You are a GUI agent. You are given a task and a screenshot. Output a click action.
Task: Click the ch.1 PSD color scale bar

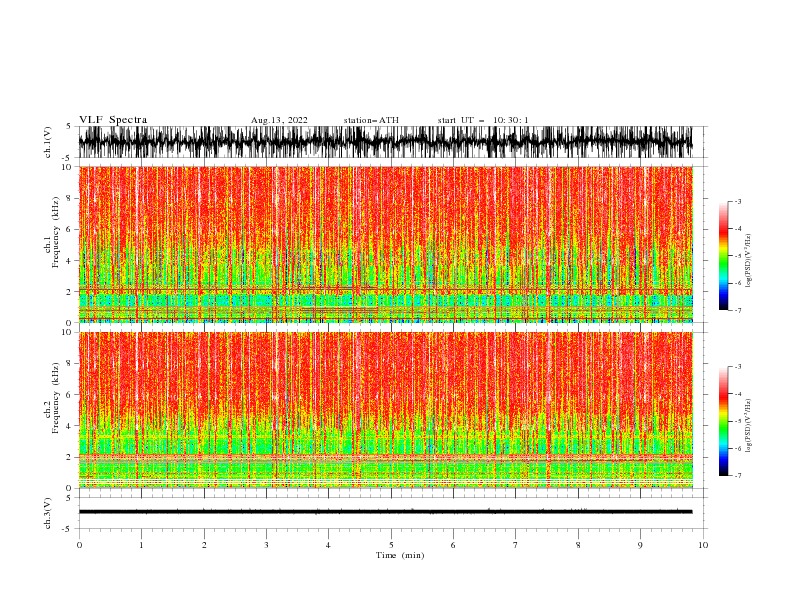tap(724, 256)
